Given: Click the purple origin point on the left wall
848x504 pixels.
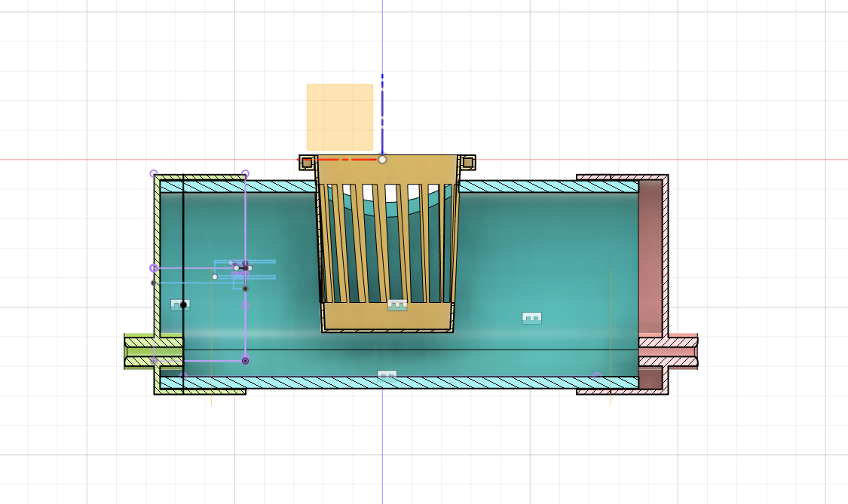Looking at the screenshot, I should (x=154, y=267).
